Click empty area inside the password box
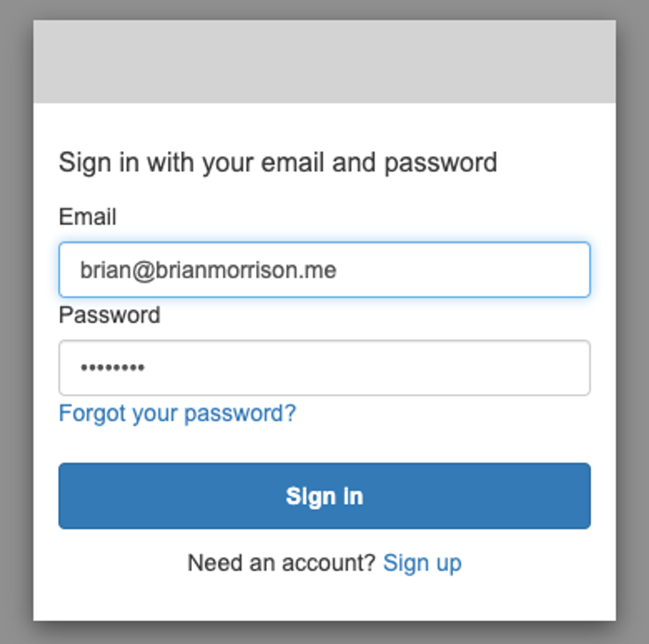This screenshot has width=649, height=644. (366, 368)
